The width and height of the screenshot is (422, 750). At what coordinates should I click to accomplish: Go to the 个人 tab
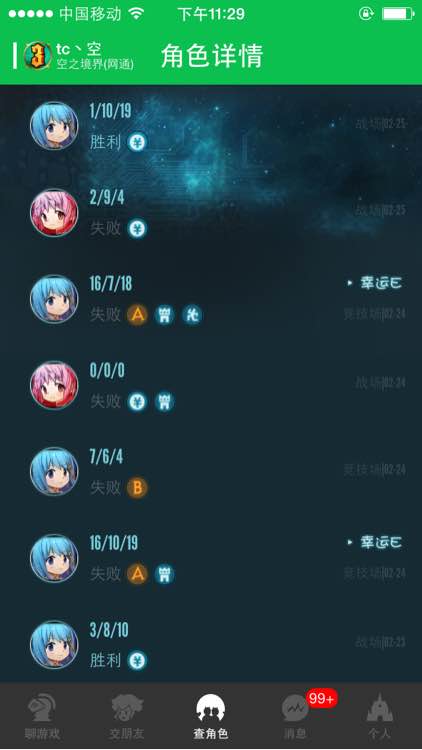coord(379,717)
